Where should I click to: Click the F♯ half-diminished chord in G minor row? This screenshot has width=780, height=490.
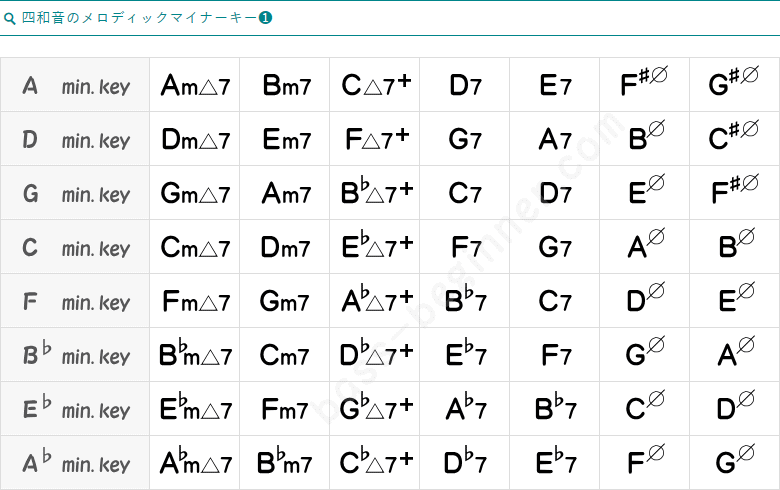(734, 194)
